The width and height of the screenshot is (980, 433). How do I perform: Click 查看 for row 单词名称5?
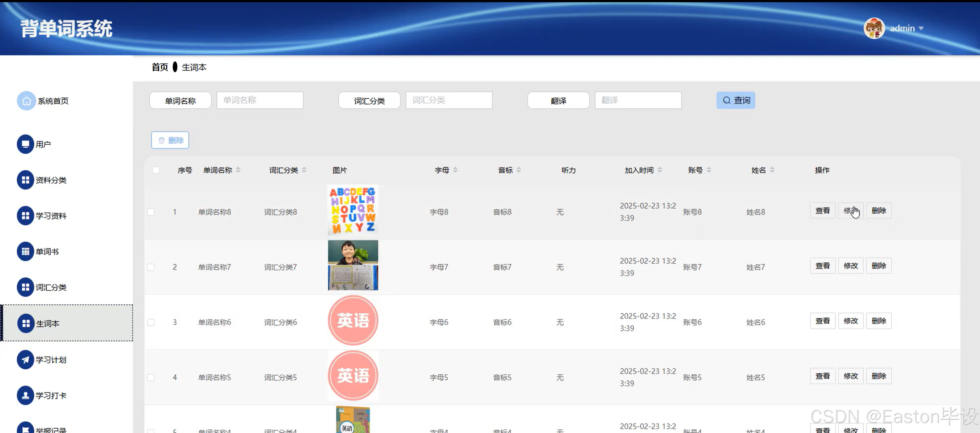822,376
